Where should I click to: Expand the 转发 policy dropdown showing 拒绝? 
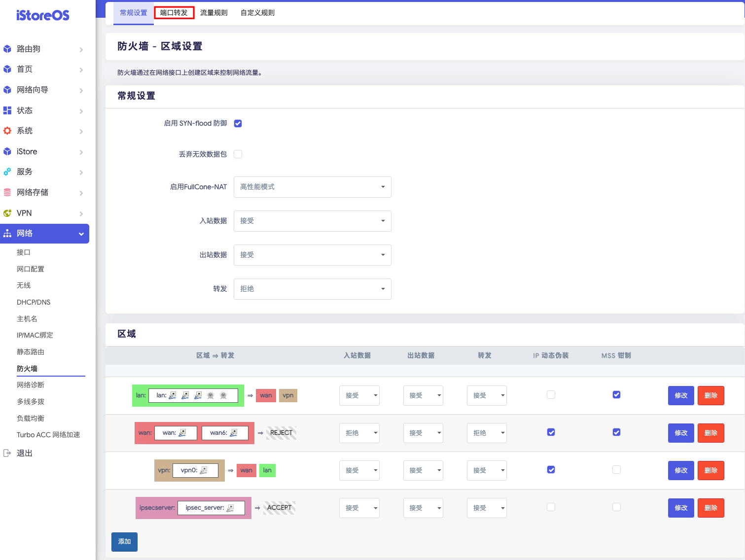[x=312, y=289]
